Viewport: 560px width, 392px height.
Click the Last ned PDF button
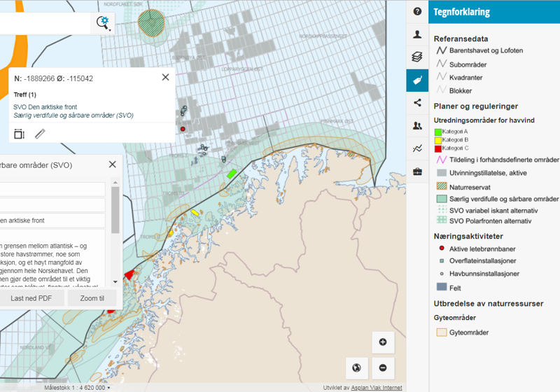tap(31, 298)
